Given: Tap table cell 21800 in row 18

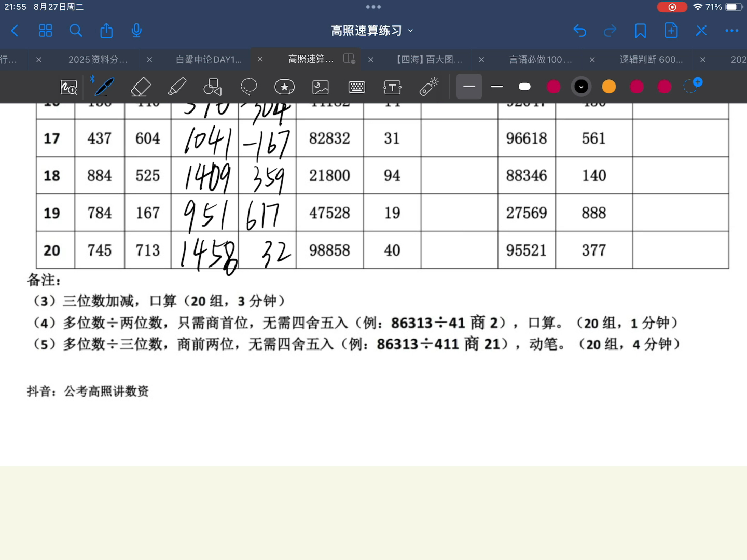Looking at the screenshot, I should 329,176.
